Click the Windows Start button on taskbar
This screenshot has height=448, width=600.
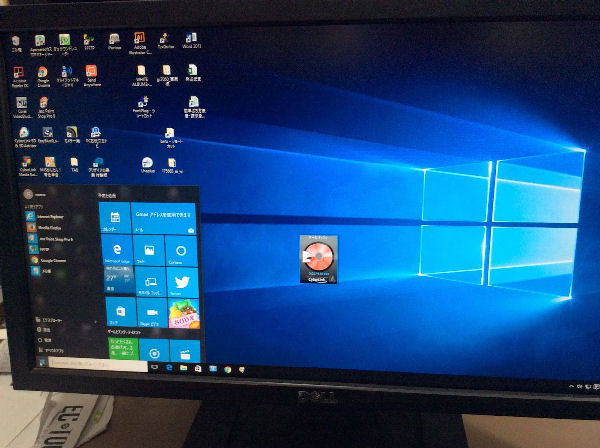[42, 362]
